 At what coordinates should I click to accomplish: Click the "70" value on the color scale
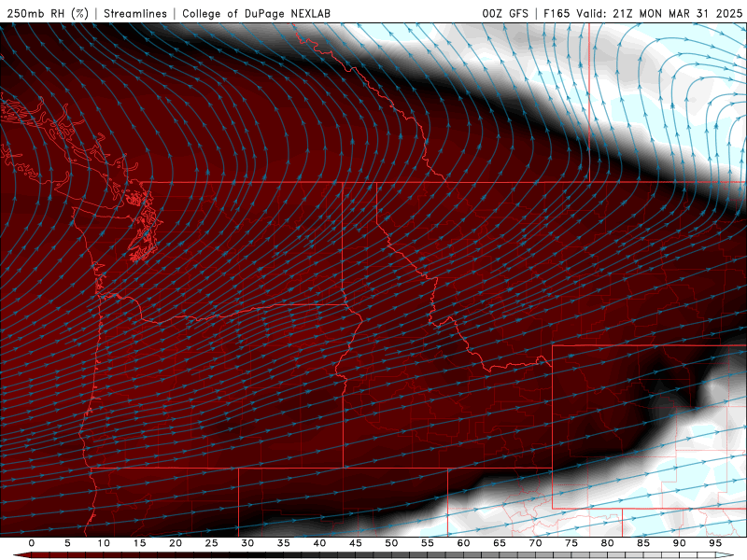click(x=535, y=543)
